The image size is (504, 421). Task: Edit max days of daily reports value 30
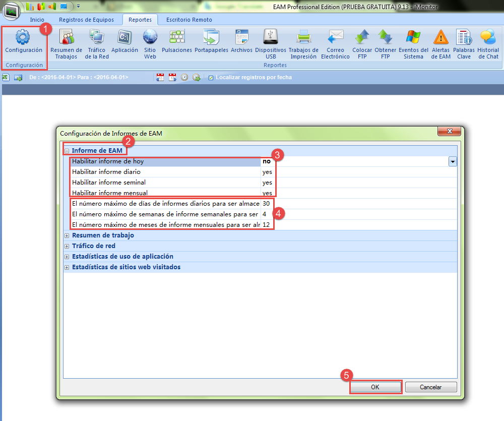click(x=358, y=204)
